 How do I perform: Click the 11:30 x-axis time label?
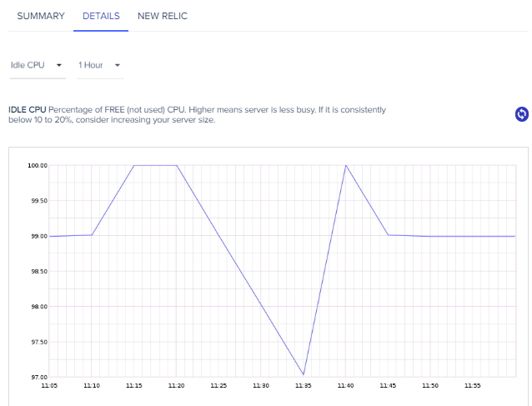click(261, 386)
